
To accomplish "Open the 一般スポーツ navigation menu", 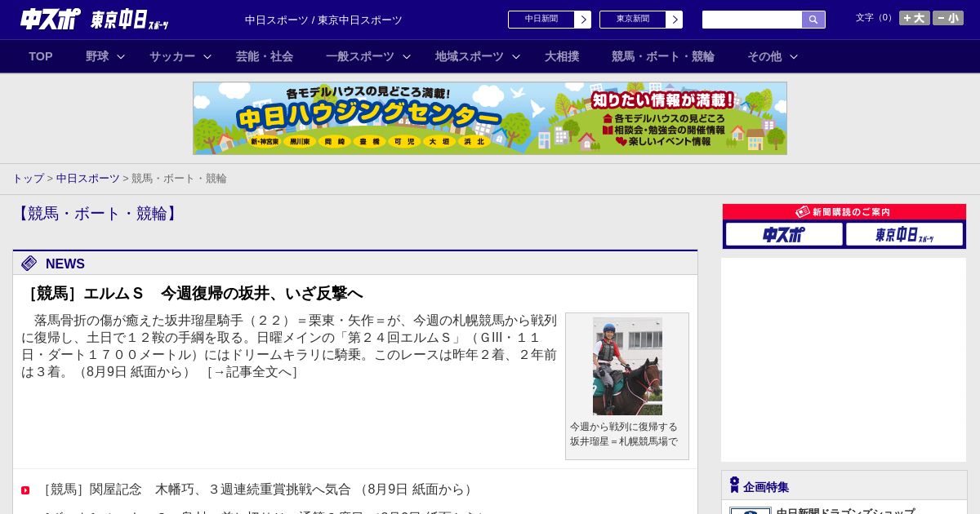I will (x=360, y=56).
